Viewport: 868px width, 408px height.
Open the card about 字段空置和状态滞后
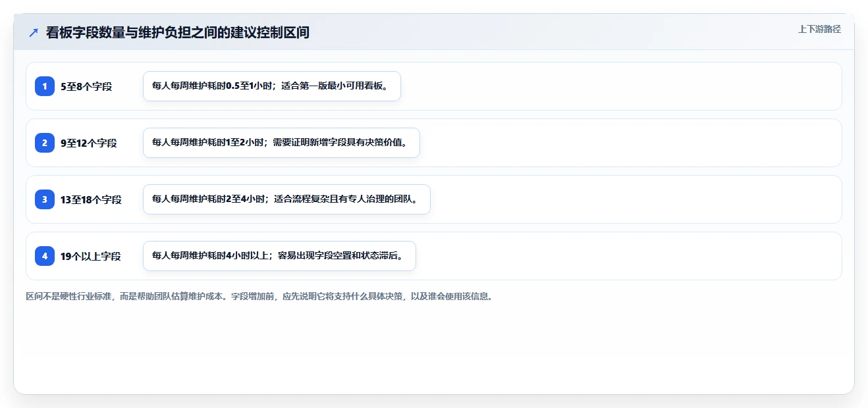click(x=279, y=256)
